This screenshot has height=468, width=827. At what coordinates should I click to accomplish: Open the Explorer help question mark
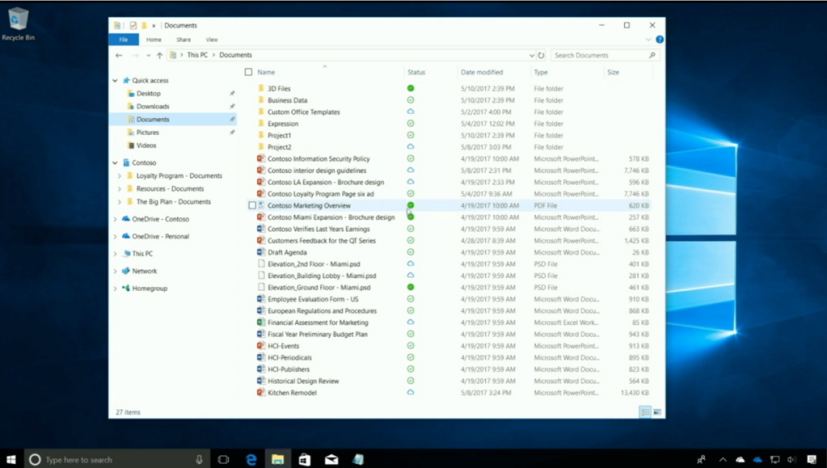pos(659,40)
